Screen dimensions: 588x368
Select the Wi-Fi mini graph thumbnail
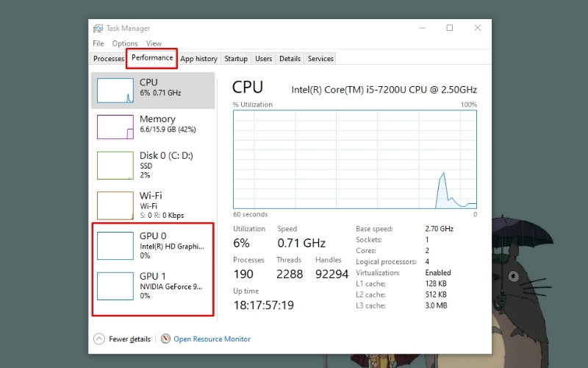coord(115,205)
